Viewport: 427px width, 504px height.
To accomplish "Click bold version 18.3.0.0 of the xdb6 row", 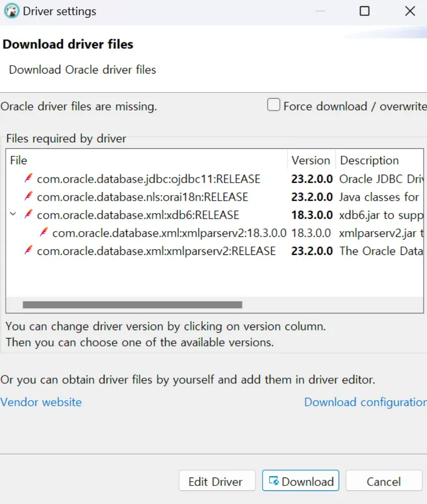I will [x=312, y=215].
